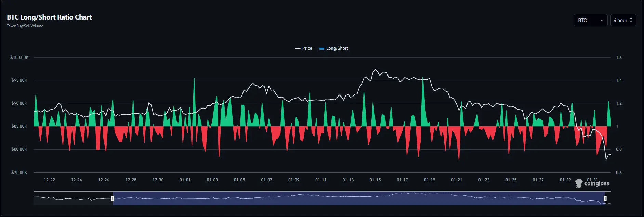
Task: Toggle the Long/Short series legend label
Action: coord(337,48)
